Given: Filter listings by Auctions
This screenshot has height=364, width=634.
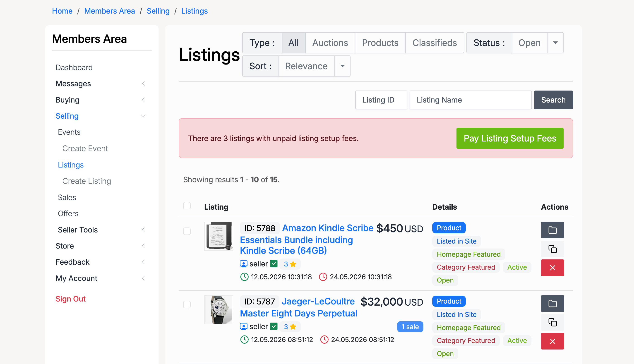Looking at the screenshot, I should click(x=330, y=43).
